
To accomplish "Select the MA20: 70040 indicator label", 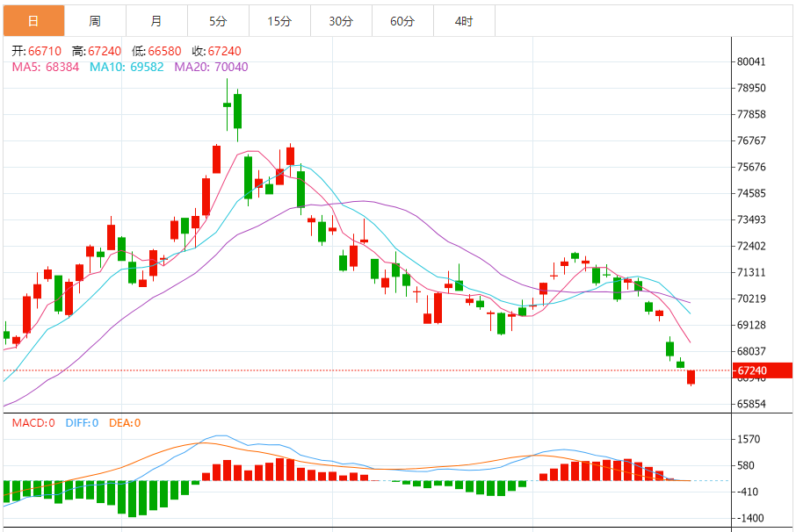I will tap(211, 67).
